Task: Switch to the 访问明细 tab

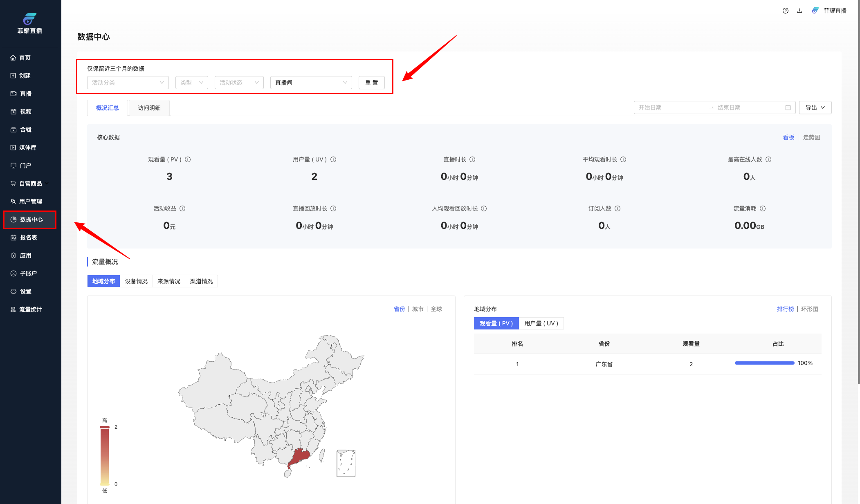Action: [149, 108]
